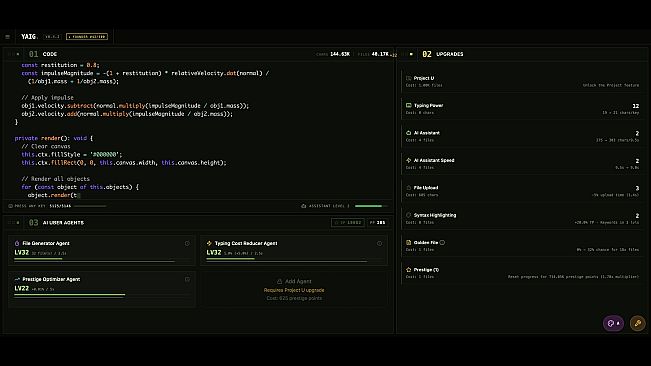Click the Project U icon

[x=409, y=78]
